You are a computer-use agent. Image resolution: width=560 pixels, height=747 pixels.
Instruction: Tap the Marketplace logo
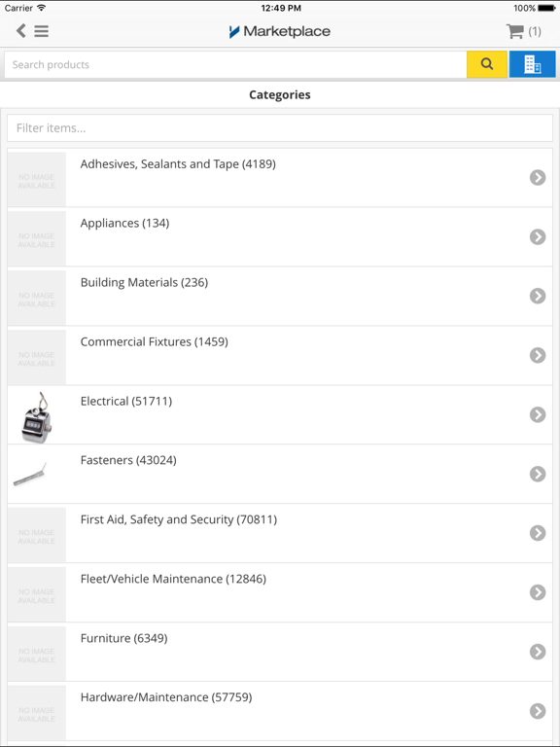280,31
